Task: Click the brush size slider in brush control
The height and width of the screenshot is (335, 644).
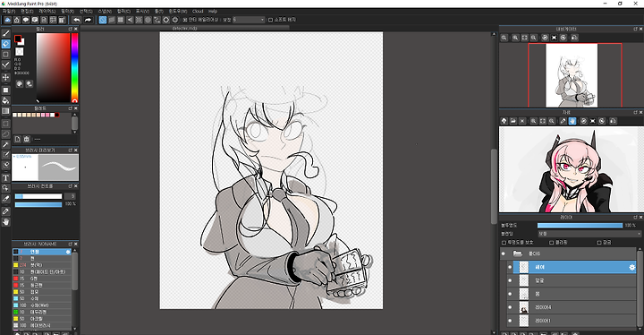Action: coord(38,196)
